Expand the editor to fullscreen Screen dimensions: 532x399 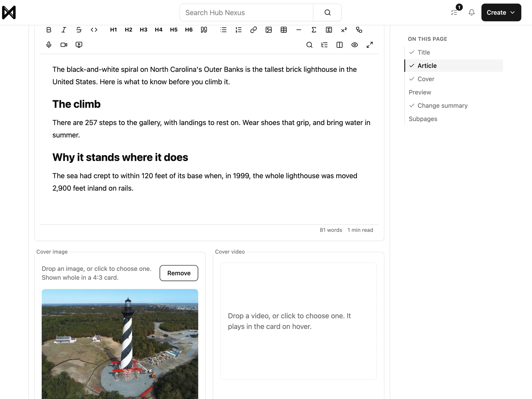[370, 45]
